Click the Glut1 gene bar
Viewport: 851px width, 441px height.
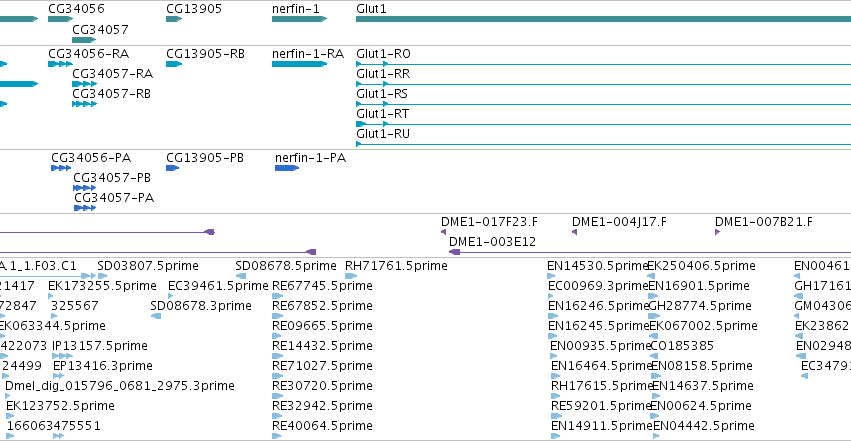[x=604, y=19]
